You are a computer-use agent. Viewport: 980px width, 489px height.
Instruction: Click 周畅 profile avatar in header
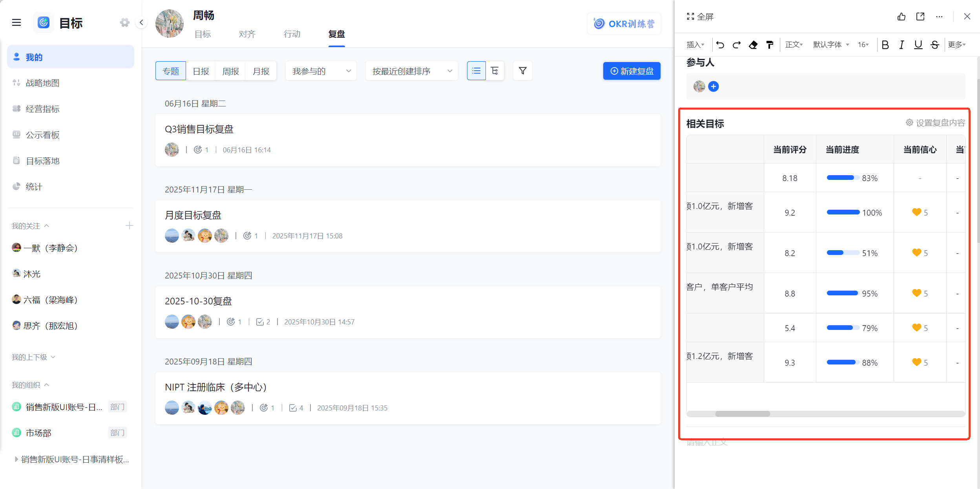pyautogui.click(x=170, y=24)
